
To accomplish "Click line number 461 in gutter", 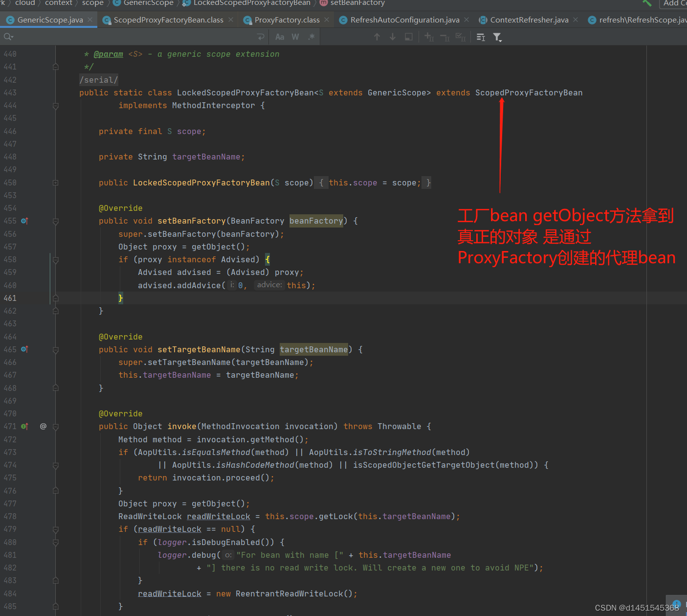I will click(10, 298).
